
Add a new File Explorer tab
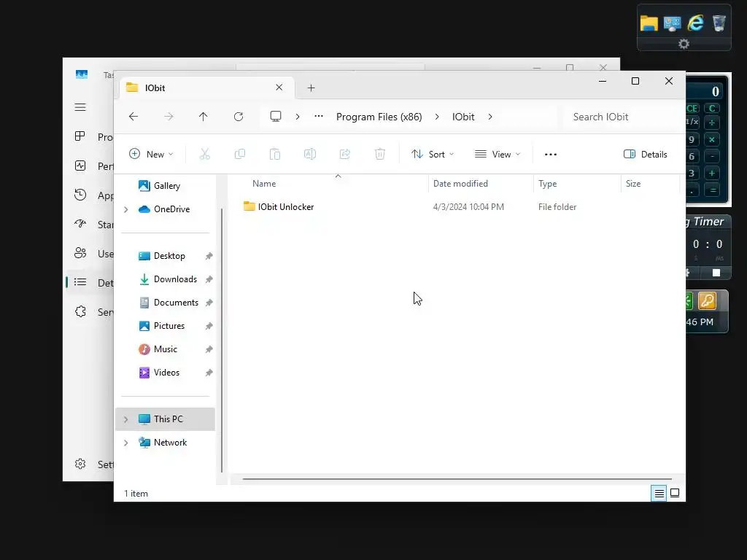coord(311,88)
